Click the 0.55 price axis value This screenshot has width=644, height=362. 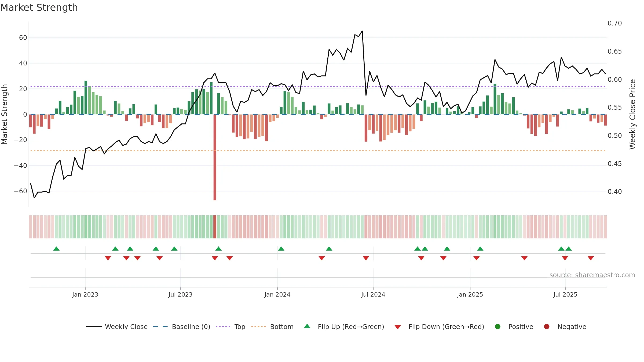point(615,108)
